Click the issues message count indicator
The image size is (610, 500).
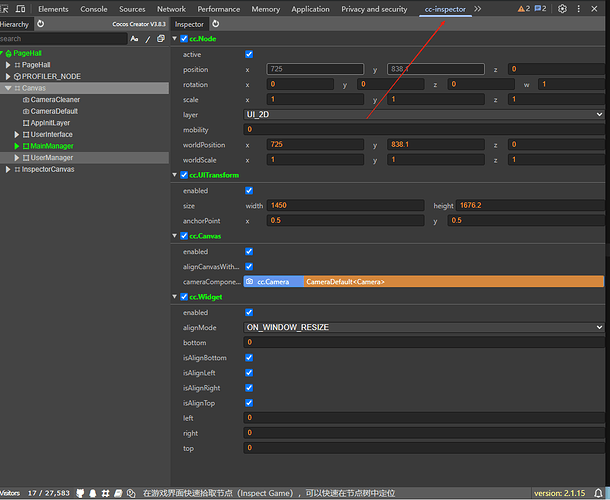click(540, 9)
